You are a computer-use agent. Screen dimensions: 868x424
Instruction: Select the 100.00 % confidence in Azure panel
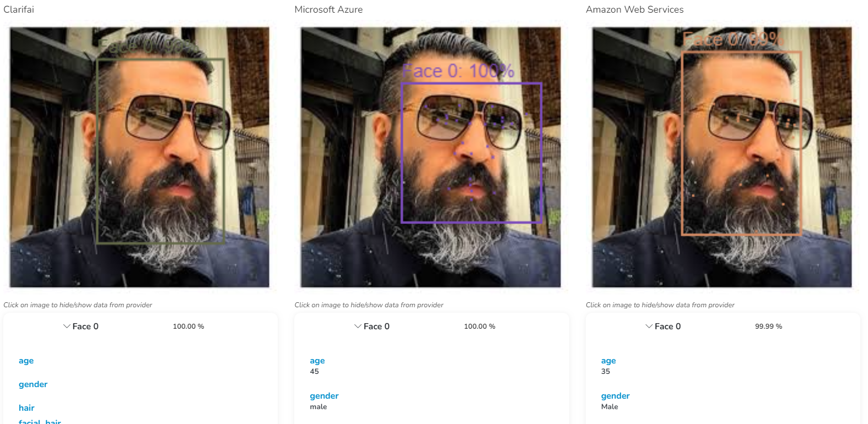[x=479, y=327]
